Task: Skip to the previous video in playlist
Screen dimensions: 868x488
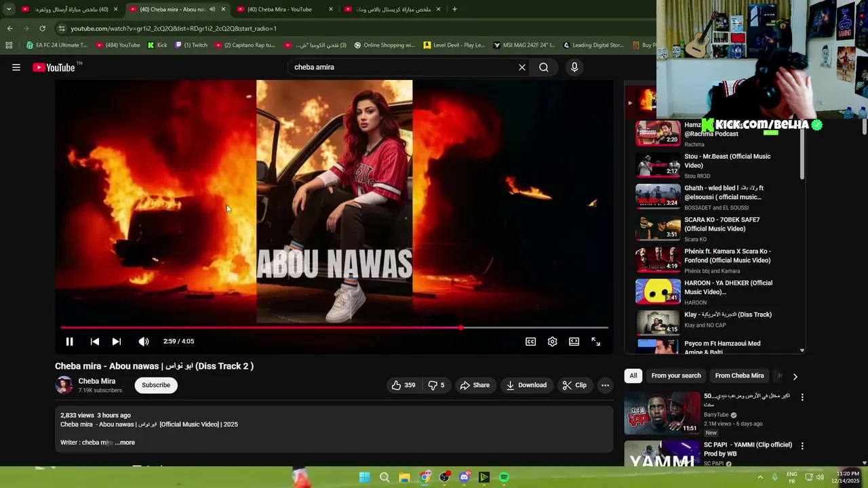Action: pos(95,342)
